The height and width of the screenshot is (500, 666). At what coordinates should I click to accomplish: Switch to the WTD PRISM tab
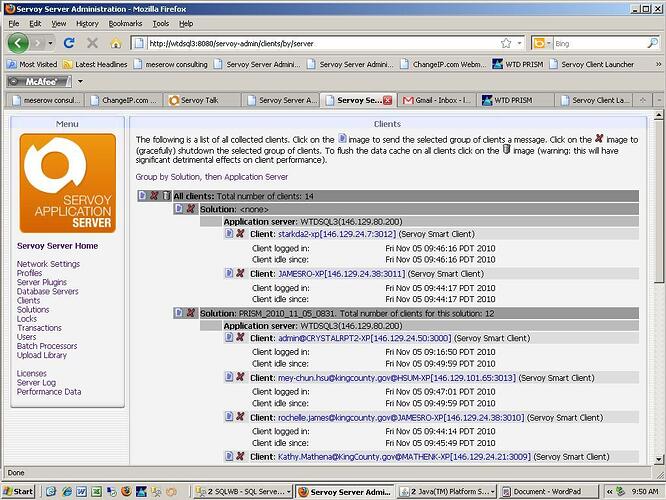515,100
